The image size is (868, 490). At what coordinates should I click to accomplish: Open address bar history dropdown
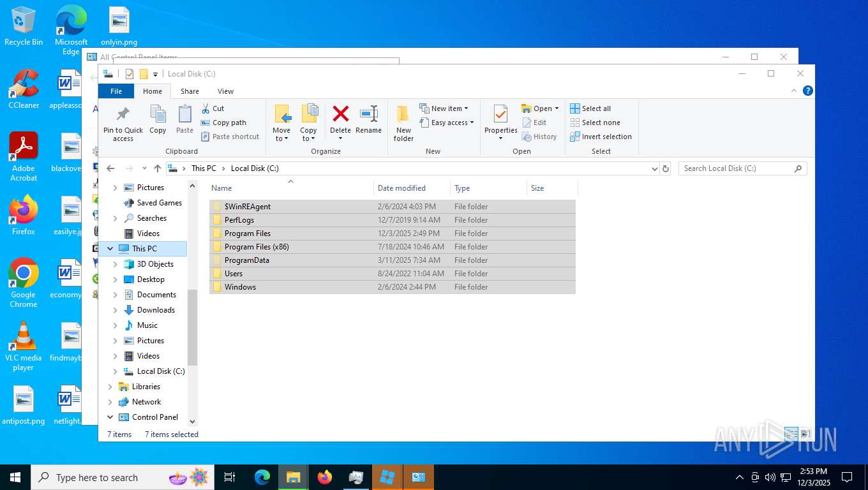coord(654,169)
